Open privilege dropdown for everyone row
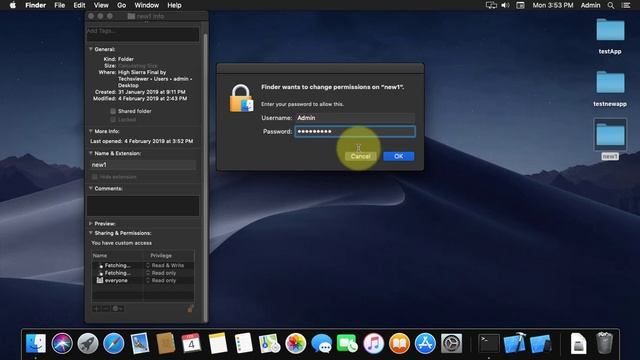This screenshot has height=360, width=640. 162,280
